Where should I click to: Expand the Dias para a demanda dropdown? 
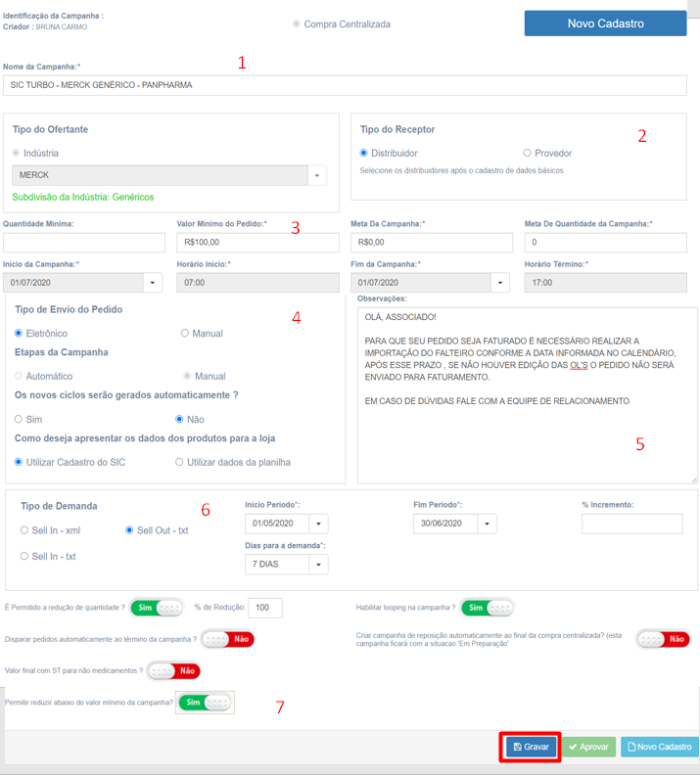pyautogui.click(x=317, y=565)
